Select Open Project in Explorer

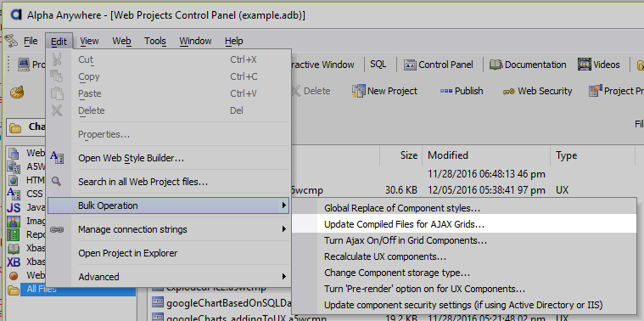pyautogui.click(x=168, y=253)
